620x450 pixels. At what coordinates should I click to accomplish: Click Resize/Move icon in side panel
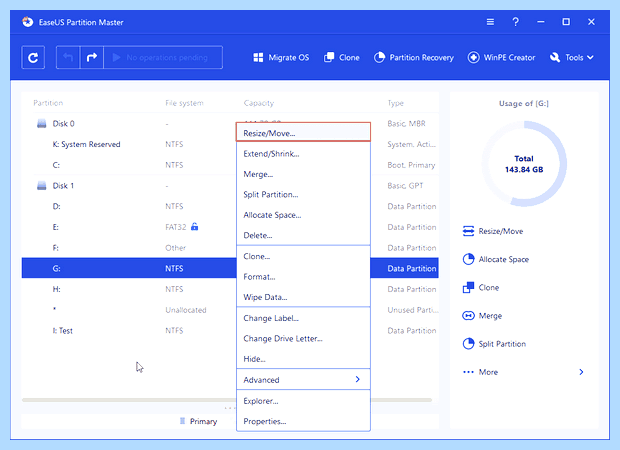468,231
